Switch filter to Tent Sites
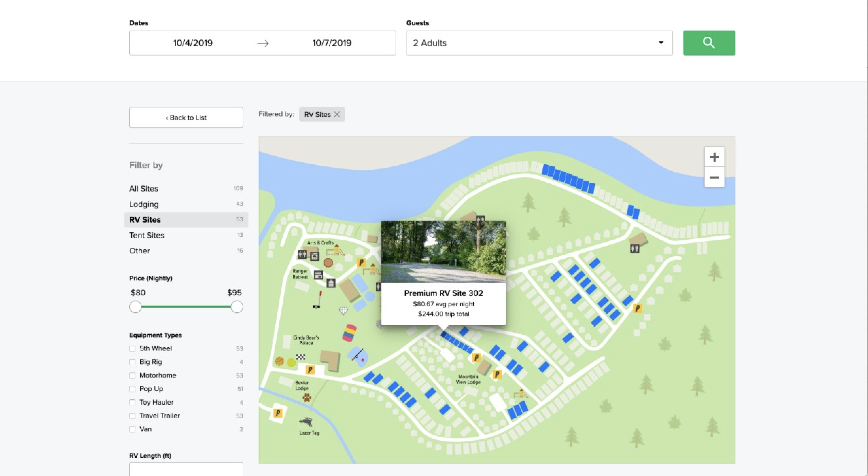Viewport: 868px width, 476px height. tap(146, 235)
